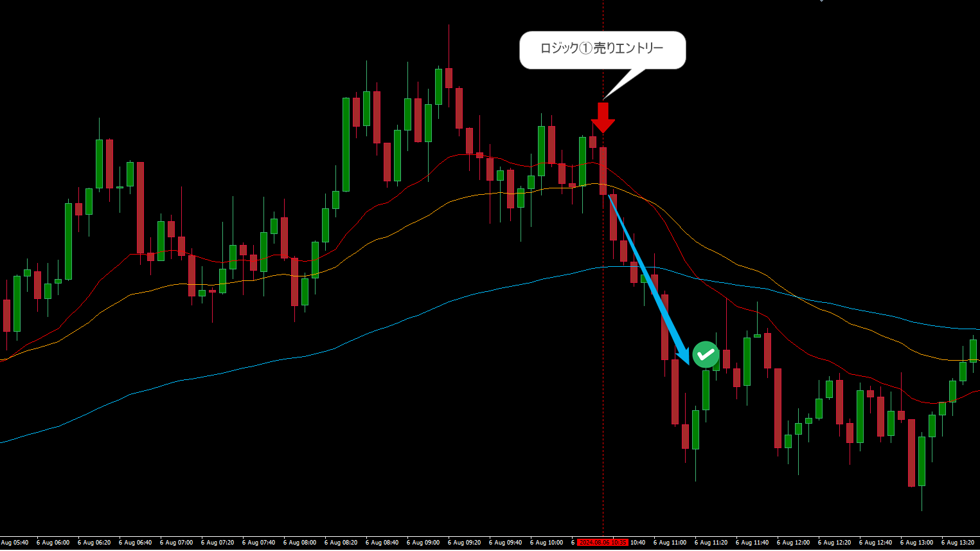Select the "6 Aug 12:00" axis label
This screenshot has width=980, height=551.
click(793, 543)
